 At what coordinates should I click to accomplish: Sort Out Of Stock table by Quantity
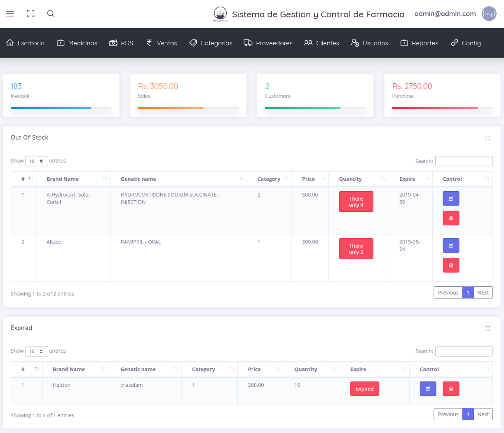pos(359,179)
